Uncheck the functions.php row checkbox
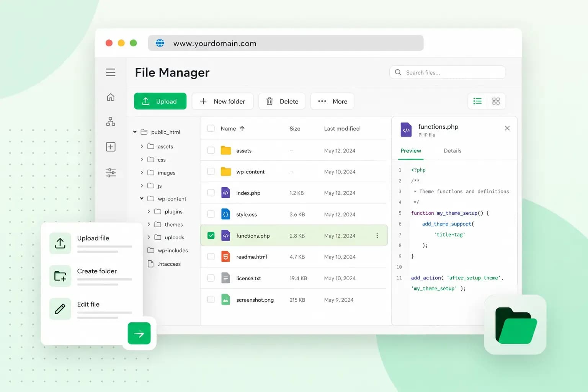Viewport: 588px width, 392px height. [211, 235]
